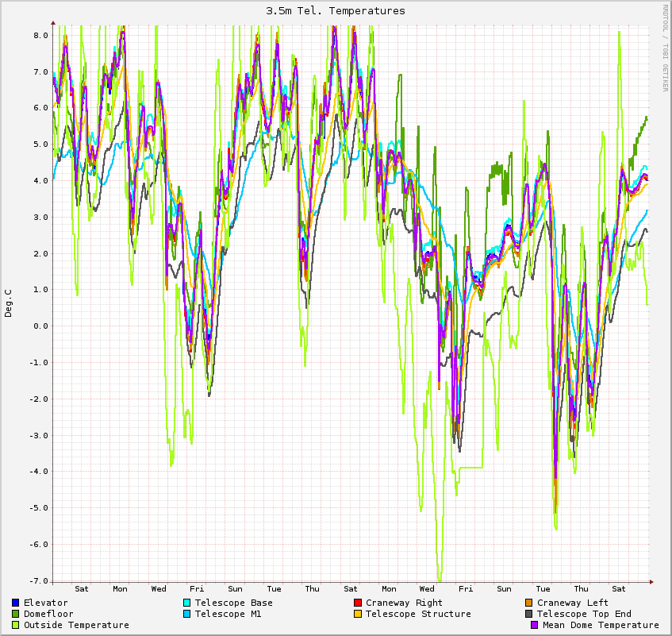Click the green Domefloor legend swatch

click(16, 614)
